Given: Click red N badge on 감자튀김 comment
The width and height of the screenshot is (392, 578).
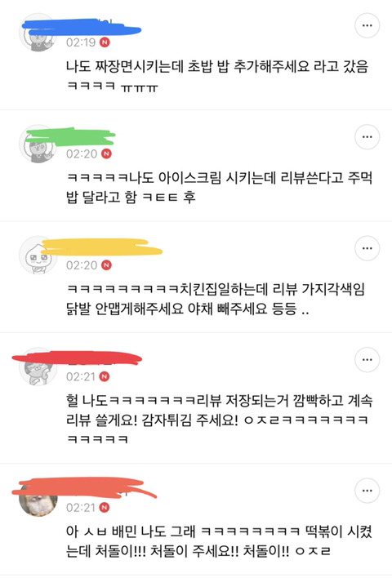Looking at the screenshot, I should tap(105, 376).
